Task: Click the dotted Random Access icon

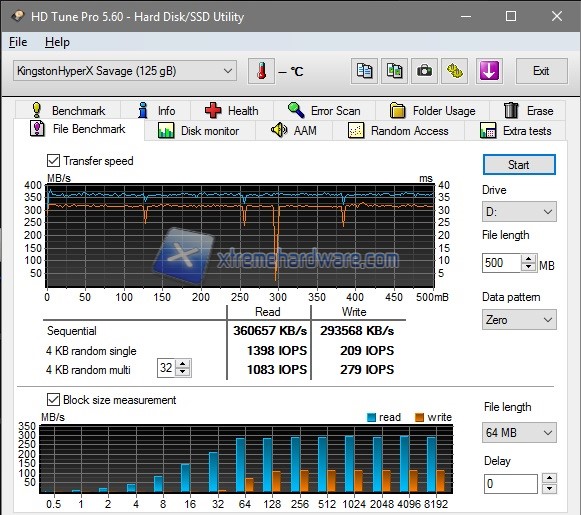Action: point(356,130)
